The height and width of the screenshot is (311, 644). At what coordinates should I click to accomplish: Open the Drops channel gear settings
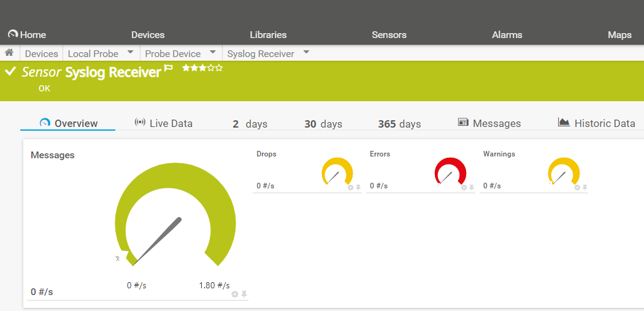pos(351,188)
